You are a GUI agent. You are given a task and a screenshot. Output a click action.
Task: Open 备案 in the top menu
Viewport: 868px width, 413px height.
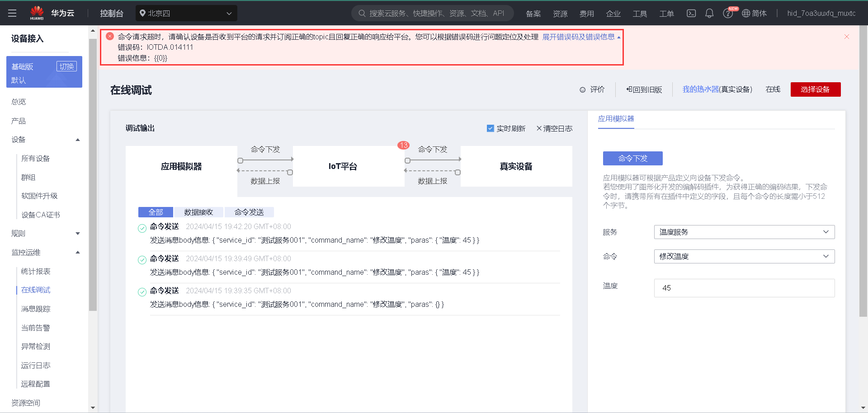coord(533,14)
